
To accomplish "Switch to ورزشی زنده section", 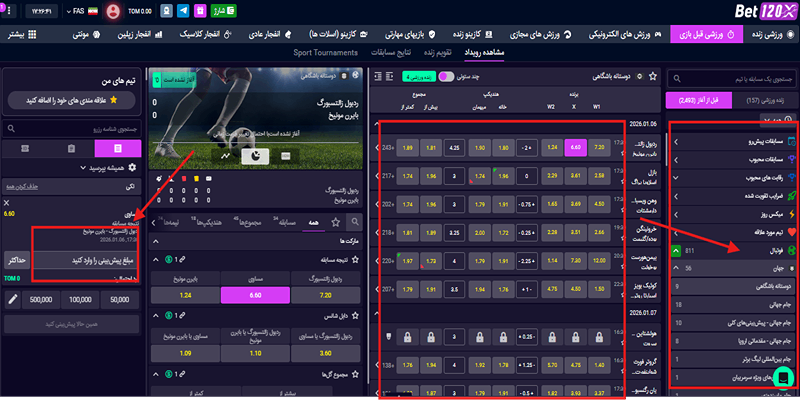I will pos(772,35).
